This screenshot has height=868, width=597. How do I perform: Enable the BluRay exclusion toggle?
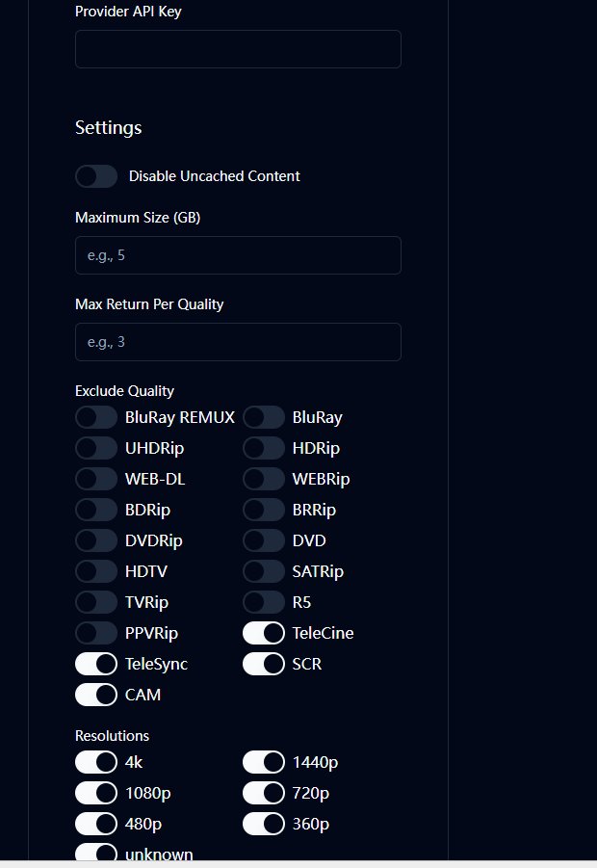point(263,417)
